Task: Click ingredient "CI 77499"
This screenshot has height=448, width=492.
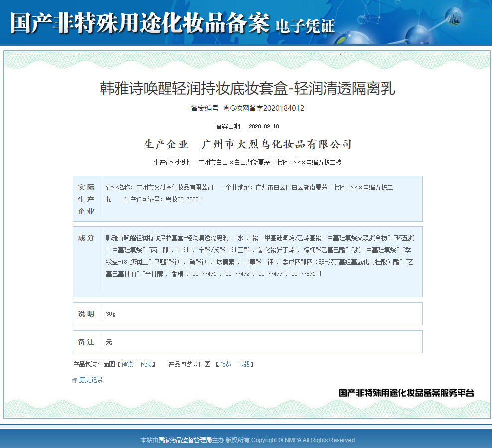Action: (271, 274)
